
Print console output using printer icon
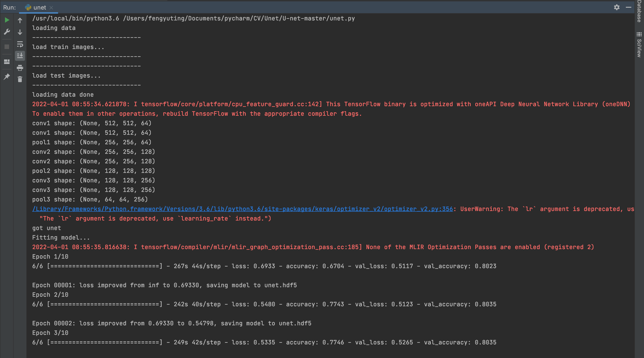pyautogui.click(x=20, y=68)
